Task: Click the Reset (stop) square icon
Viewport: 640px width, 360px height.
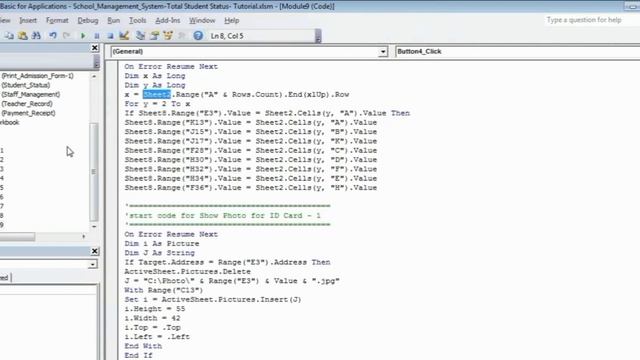Action: click(110, 36)
